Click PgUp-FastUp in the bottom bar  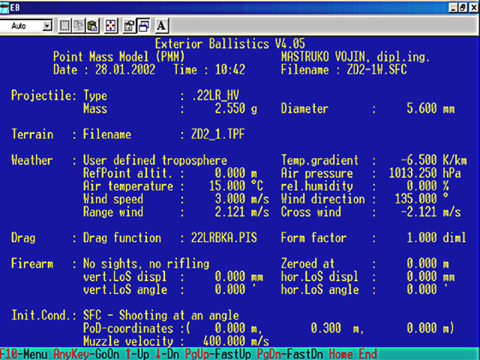[218, 354]
